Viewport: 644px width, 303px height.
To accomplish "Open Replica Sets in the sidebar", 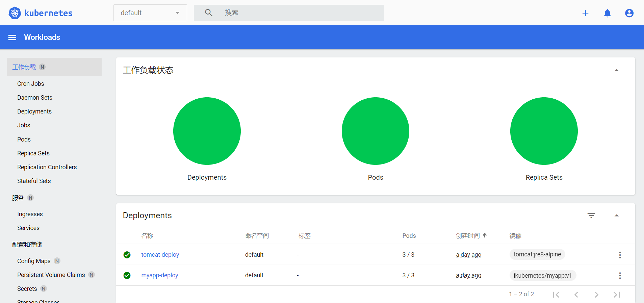I will pyautogui.click(x=33, y=153).
